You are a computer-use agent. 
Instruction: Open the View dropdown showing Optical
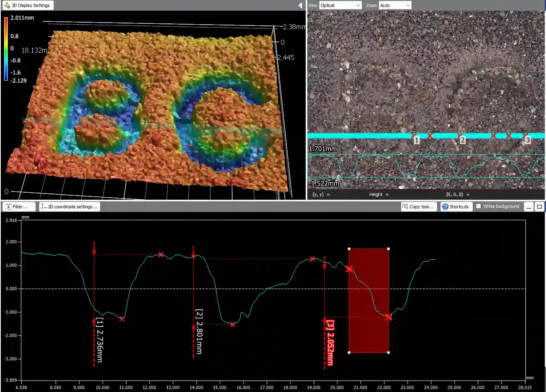340,5
